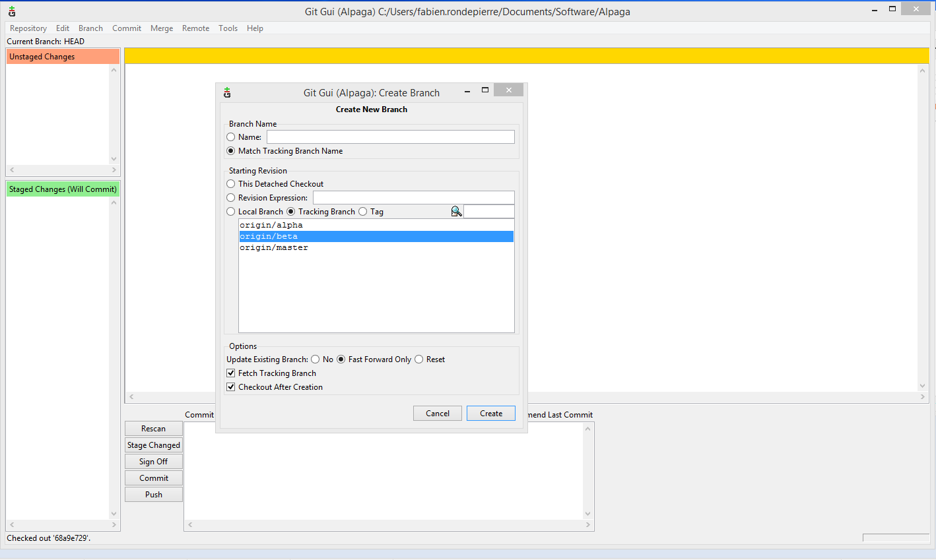Viewport: 936px width, 560px height.
Task: Click Unstaged Changes scroll right arrow
Action: pyautogui.click(x=114, y=170)
